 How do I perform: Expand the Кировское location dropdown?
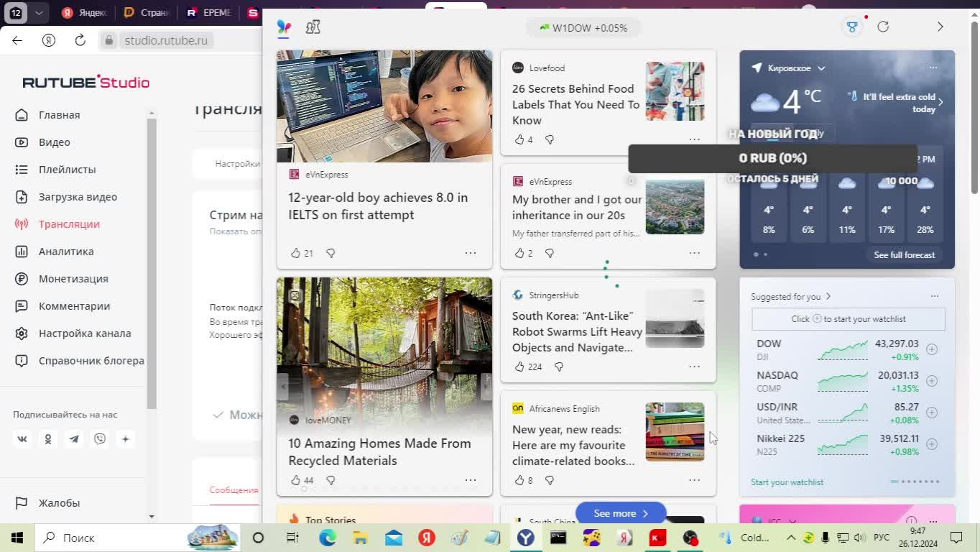[x=821, y=68]
